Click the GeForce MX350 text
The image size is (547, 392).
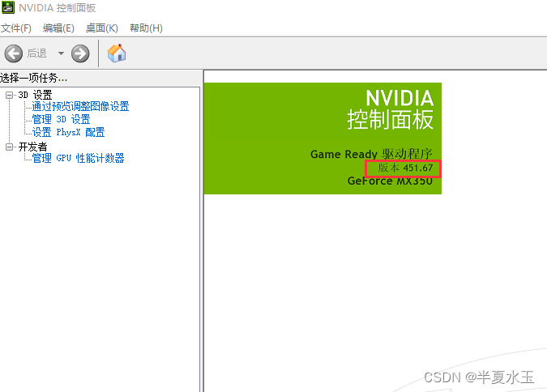click(390, 181)
